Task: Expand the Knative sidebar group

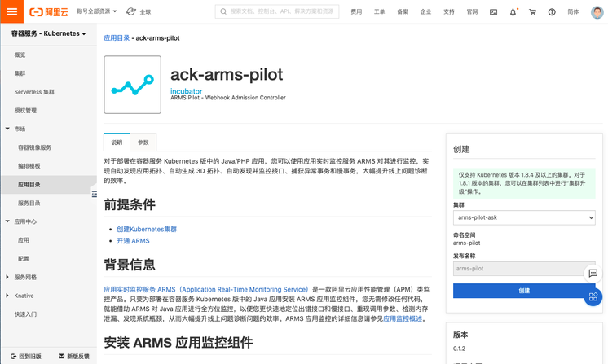Action: click(x=7, y=296)
